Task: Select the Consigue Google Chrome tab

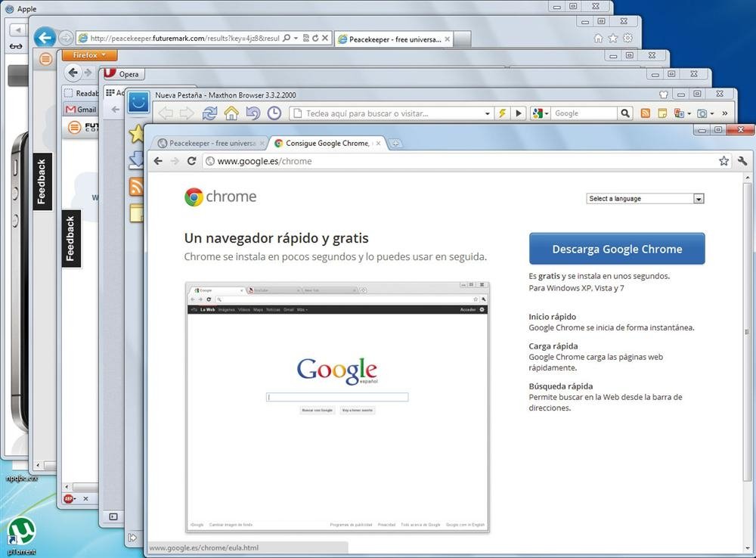Action: [x=327, y=143]
